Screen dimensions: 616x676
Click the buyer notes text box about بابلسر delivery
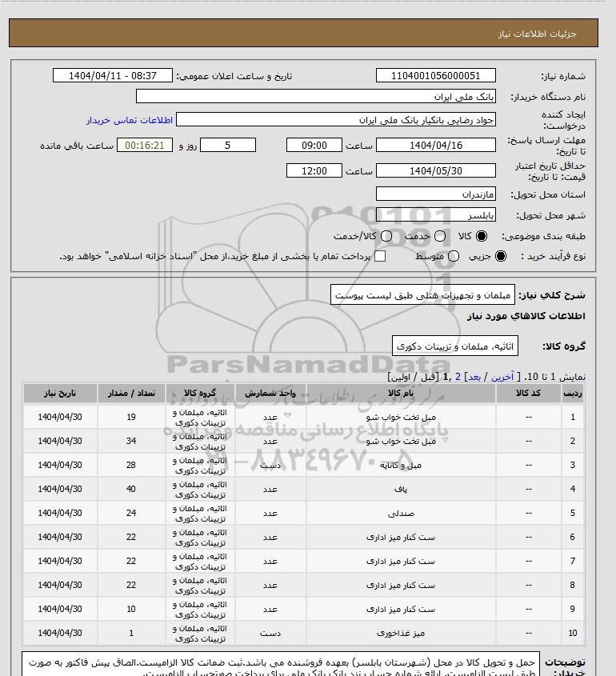coord(281,664)
